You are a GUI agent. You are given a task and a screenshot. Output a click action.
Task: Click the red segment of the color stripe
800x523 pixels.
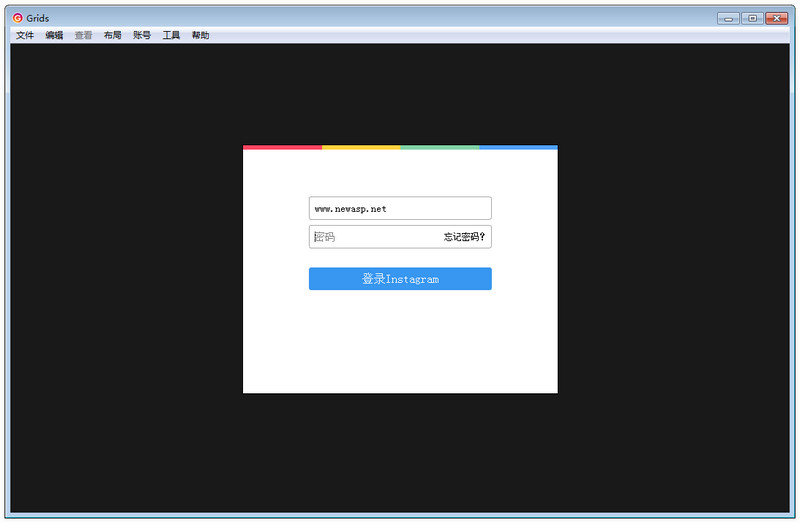pyautogui.click(x=282, y=147)
